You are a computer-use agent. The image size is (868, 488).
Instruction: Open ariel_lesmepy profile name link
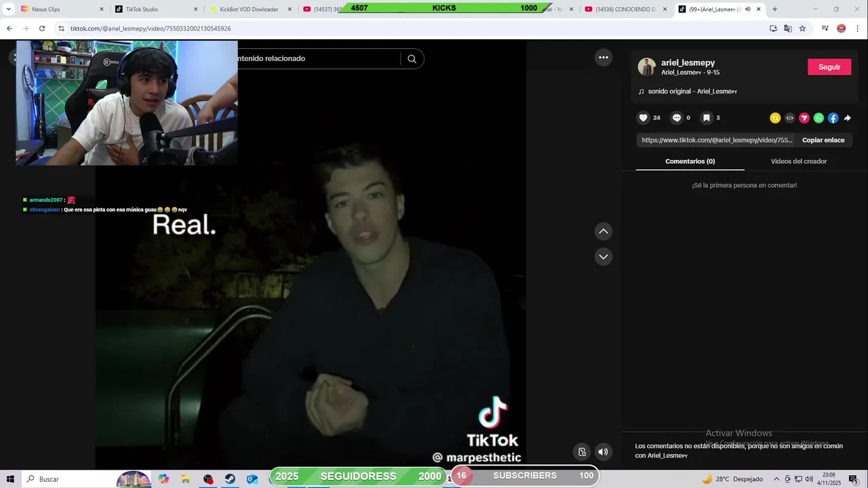tap(688, 63)
